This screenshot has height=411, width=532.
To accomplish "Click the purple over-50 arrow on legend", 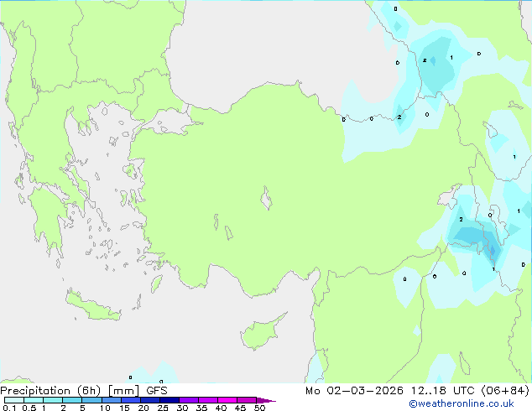I will pyautogui.click(x=266, y=400).
